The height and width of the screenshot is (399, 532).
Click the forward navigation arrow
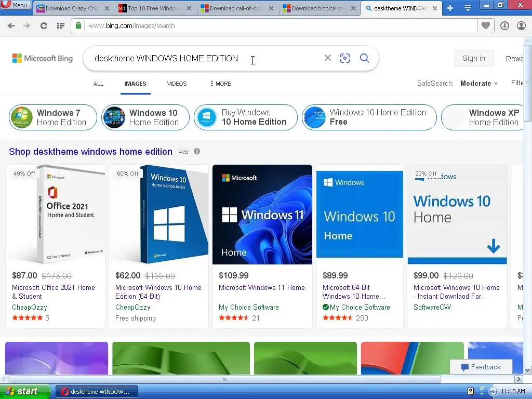click(x=27, y=25)
